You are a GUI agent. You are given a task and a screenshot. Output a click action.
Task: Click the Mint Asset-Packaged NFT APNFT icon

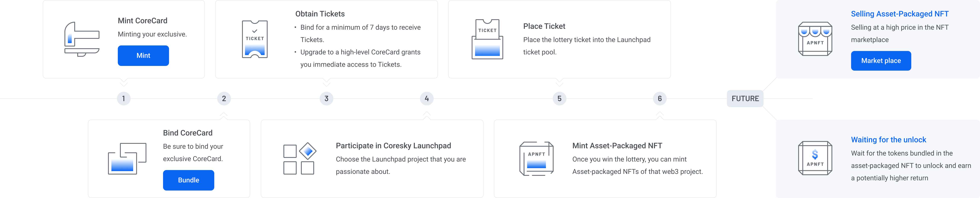tap(536, 159)
